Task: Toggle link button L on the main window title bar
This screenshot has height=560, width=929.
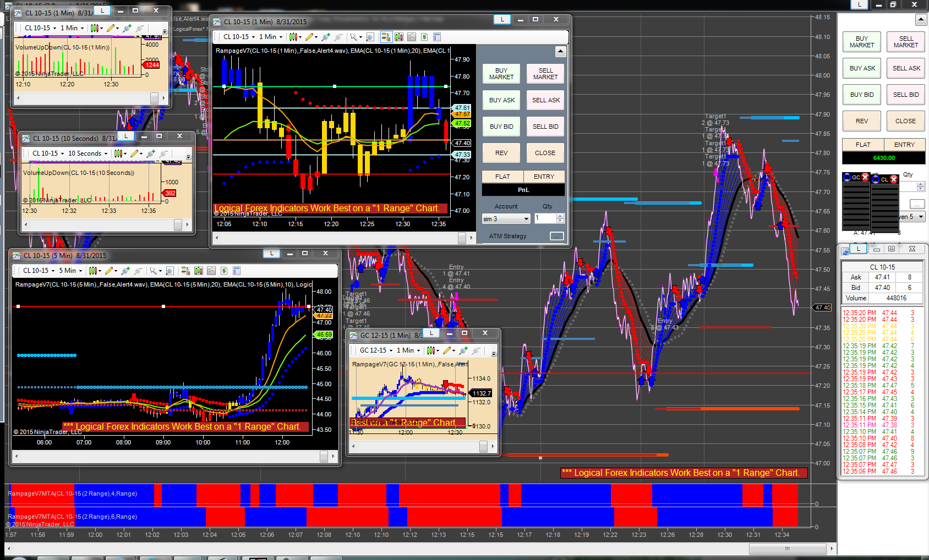Action: click(x=859, y=4)
